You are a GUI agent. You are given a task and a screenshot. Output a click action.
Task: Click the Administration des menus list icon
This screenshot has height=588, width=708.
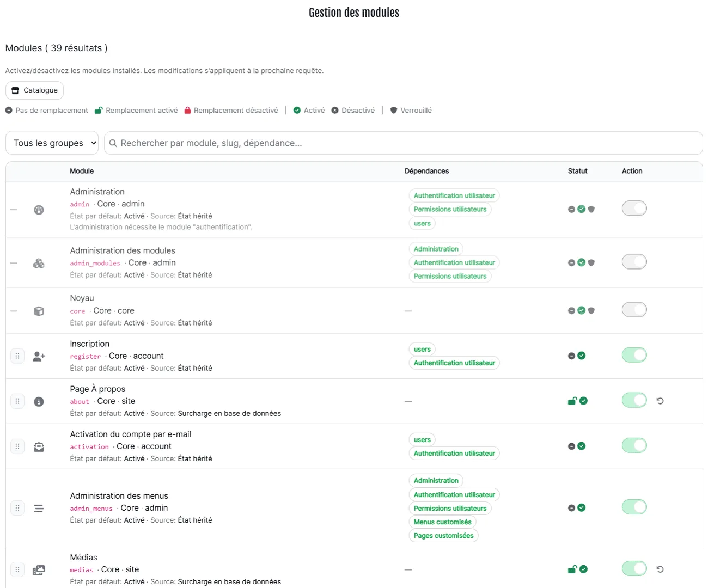(x=39, y=509)
